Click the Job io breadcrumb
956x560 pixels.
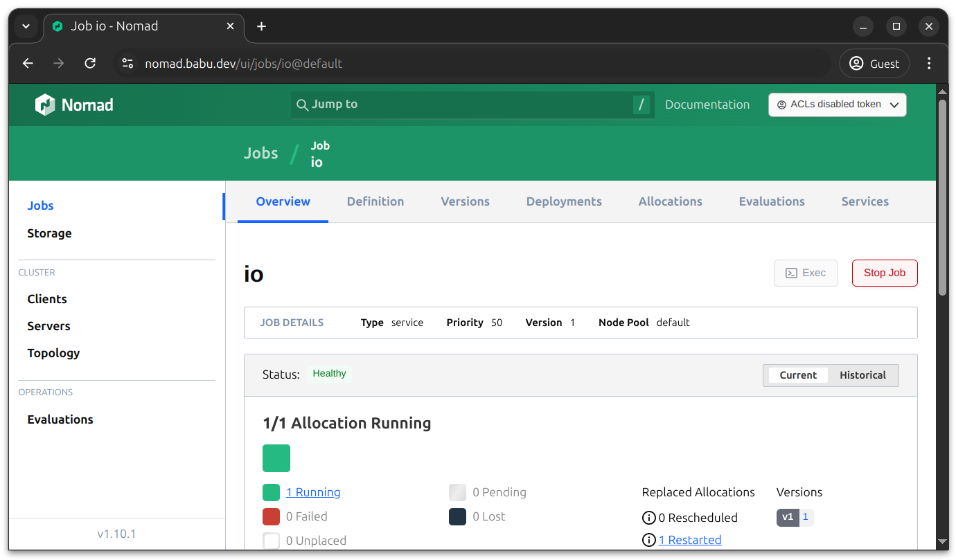pyautogui.click(x=320, y=154)
